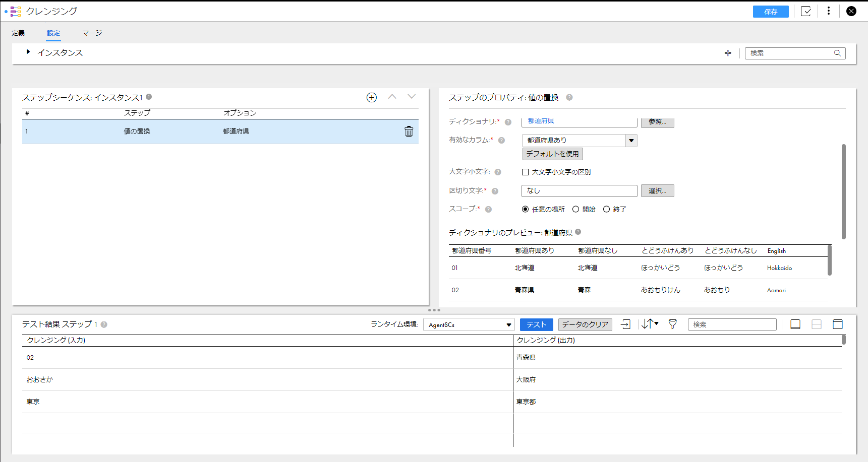Image resolution: width=868 pixels, height=462 pixels.
Task: Switch to the マージ tab
Action: (92, 33)
